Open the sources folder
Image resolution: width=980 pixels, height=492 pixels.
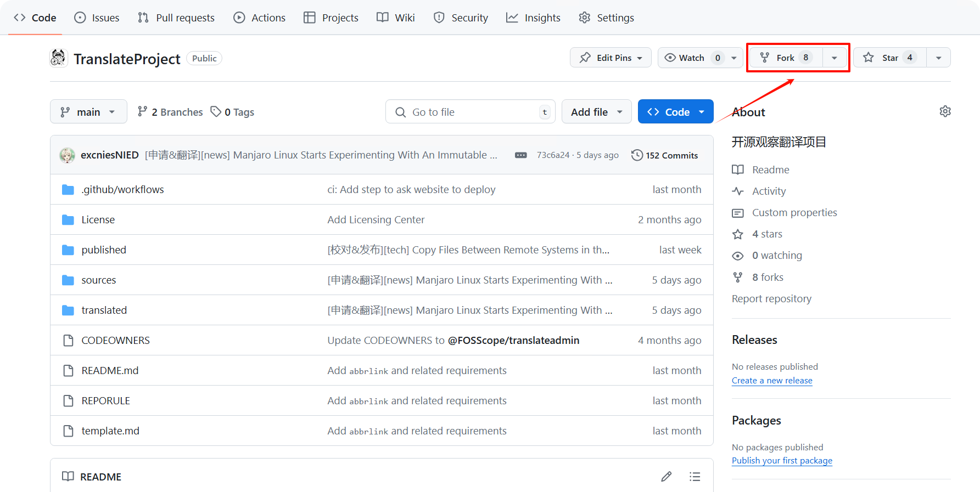pos(99,280)
